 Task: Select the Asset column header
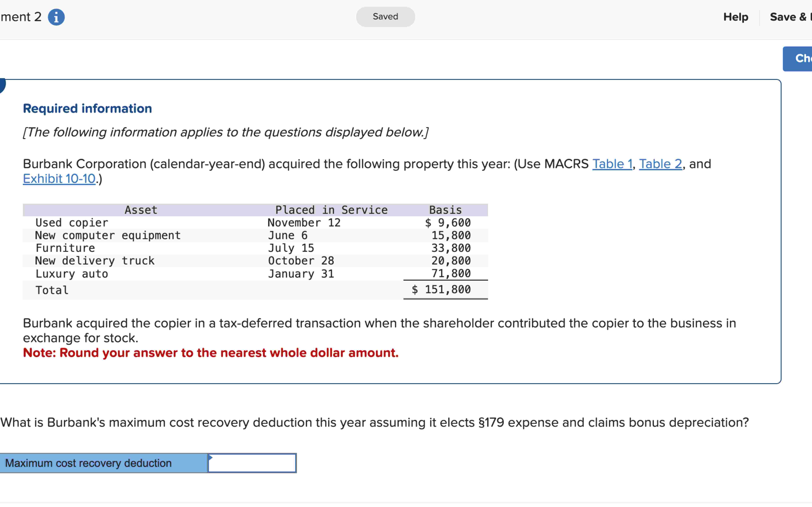tap(141, 210)
